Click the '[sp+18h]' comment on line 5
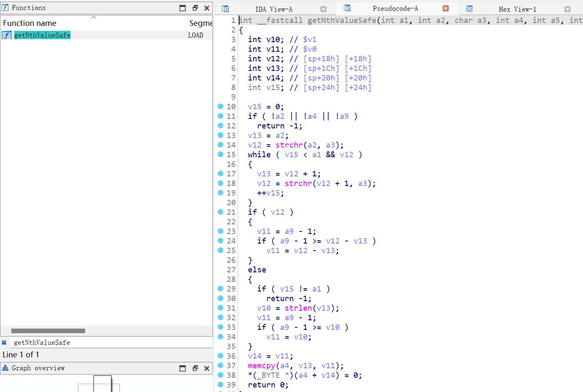The height and width of the screenshot is (392, 583). (x=321, y=58)
